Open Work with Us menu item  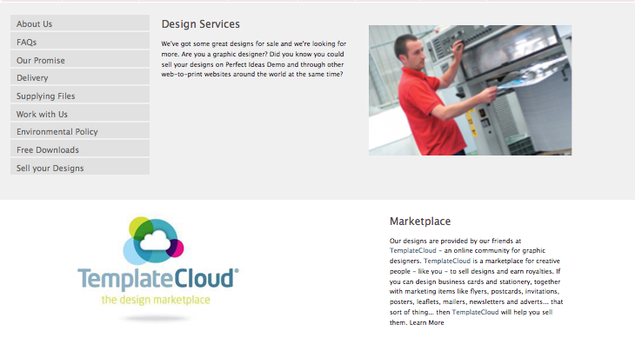coord(80,113)
